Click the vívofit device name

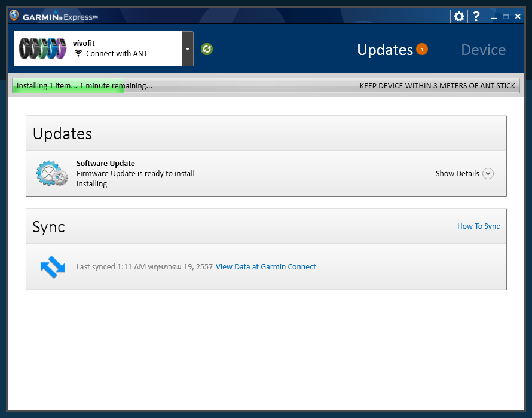(x=84, y=43)
